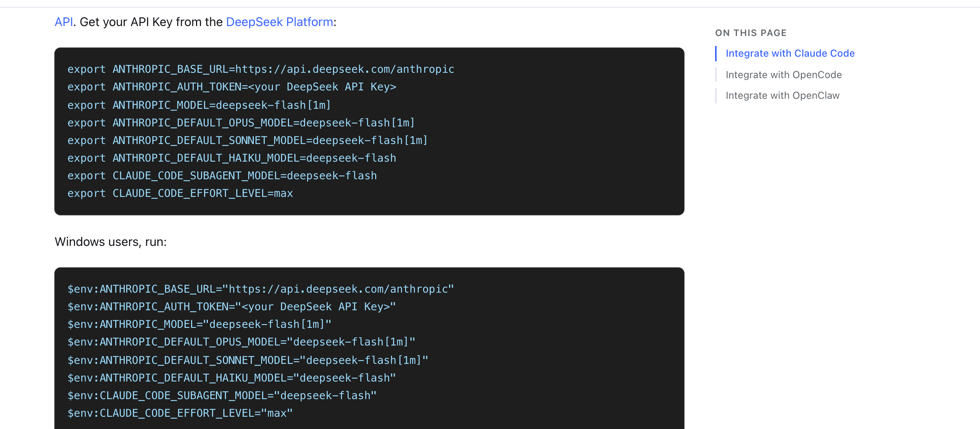Click the $env:ANTHROPIC_DEFAULT_HAIKU_MODEL line
This screenshot has height=429, width=980.
232,378
